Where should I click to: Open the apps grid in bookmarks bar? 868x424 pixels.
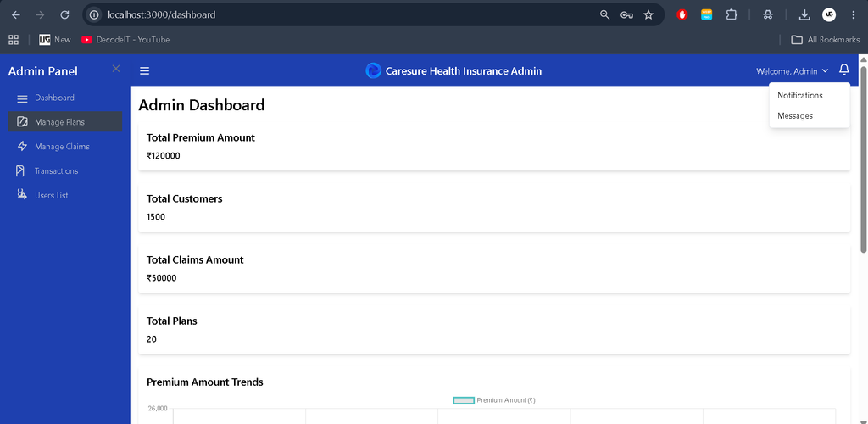pos(14,40)
